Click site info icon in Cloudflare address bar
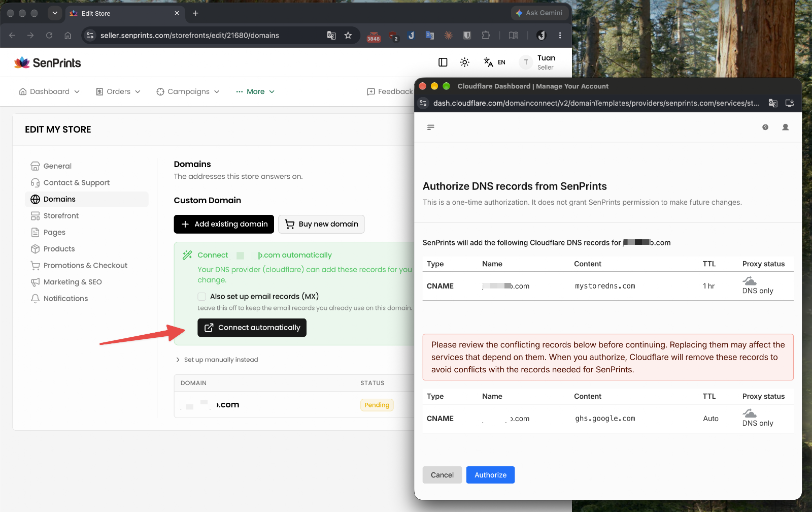This screenshot has height=512, width=812. coord(424,103)
